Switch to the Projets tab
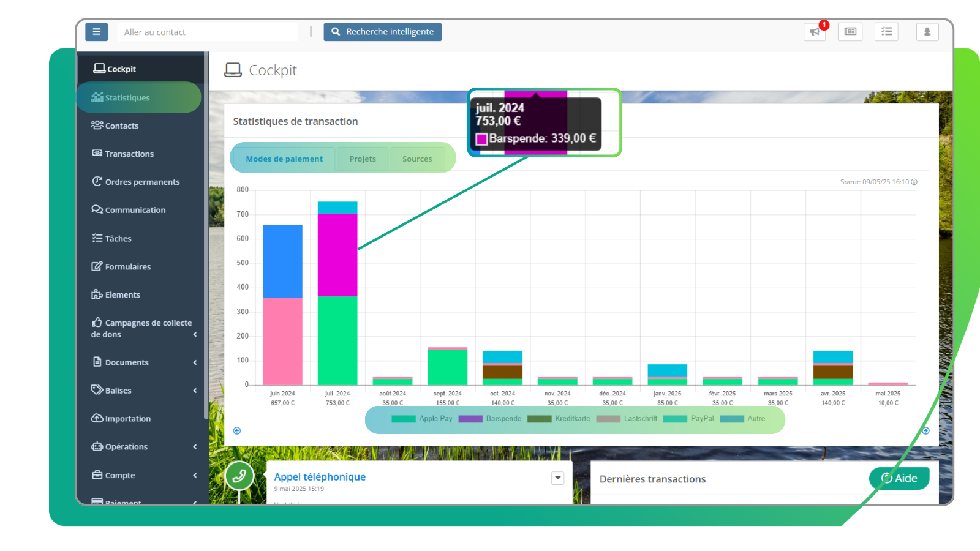This screenshot has height=551, width=980. point(363,159)
